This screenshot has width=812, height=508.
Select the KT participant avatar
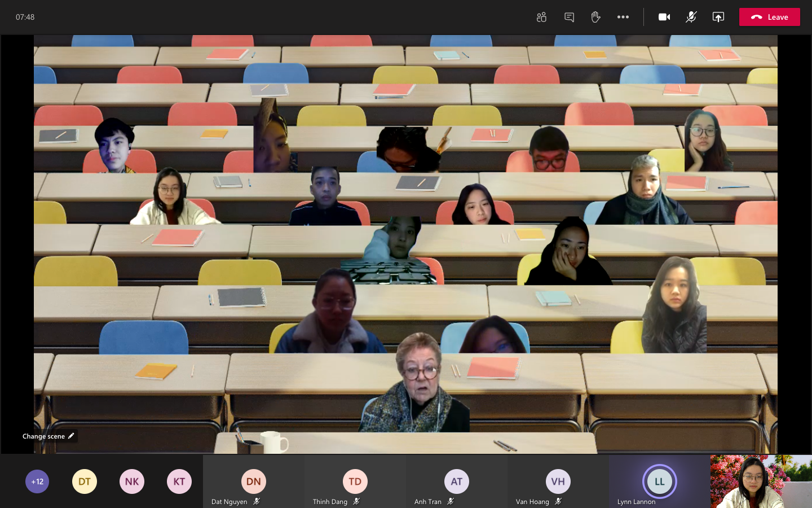179,481
